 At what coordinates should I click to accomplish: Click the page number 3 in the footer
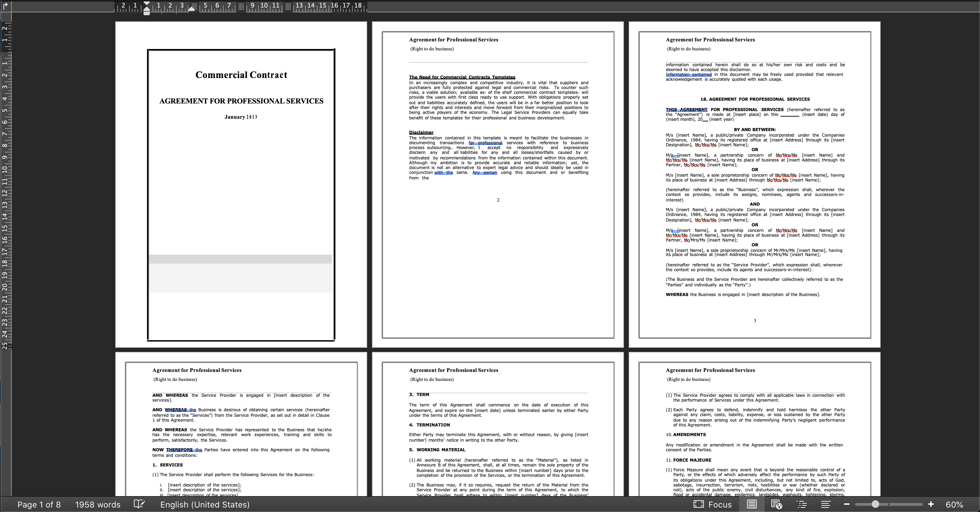(x=755, y=321)
